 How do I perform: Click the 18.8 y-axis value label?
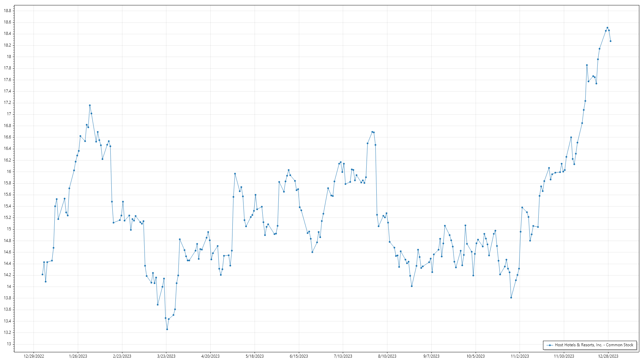pos(7,11)
